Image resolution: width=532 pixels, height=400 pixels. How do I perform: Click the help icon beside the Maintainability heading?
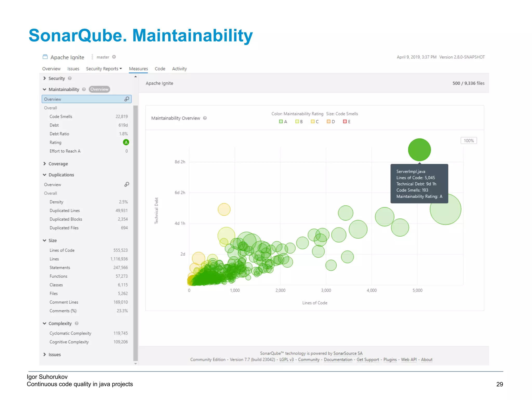click(84, 89)
